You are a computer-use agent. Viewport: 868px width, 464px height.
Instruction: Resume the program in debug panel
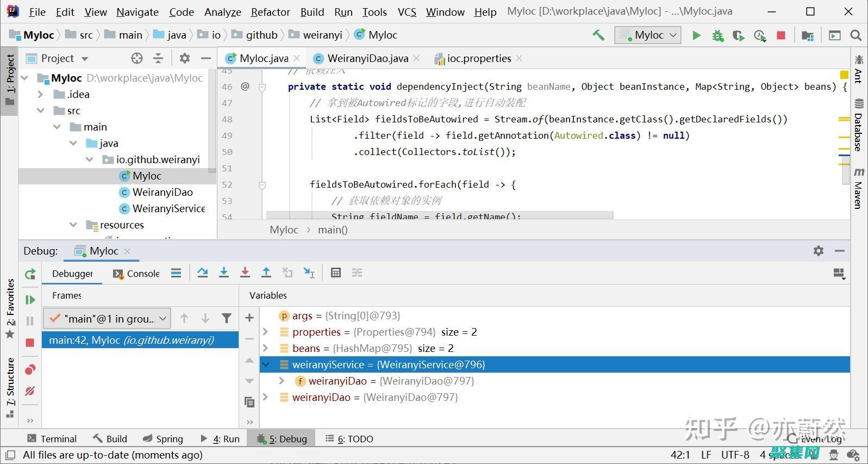click(30, 300)
